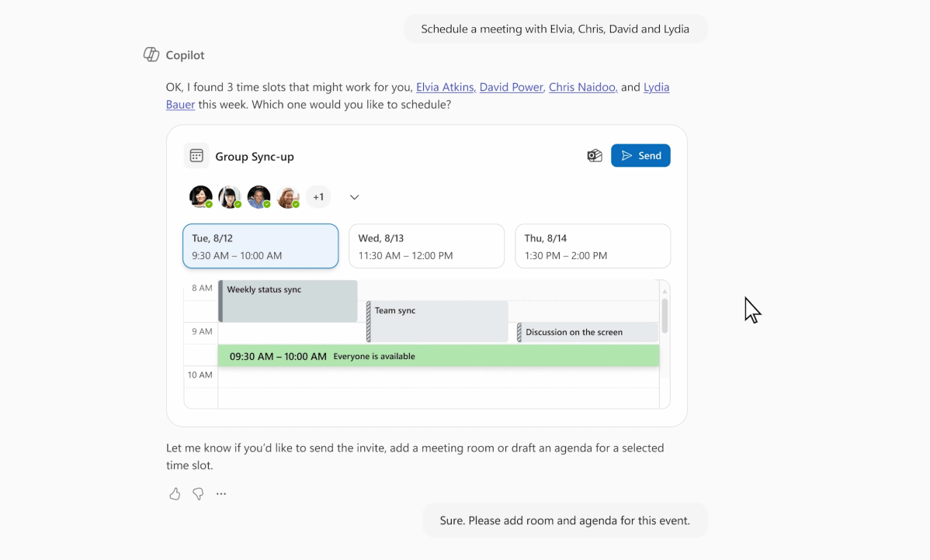Select the Thu, 8/14 time slot
This screenshot has height=560, width=930.
pos(592,247)
